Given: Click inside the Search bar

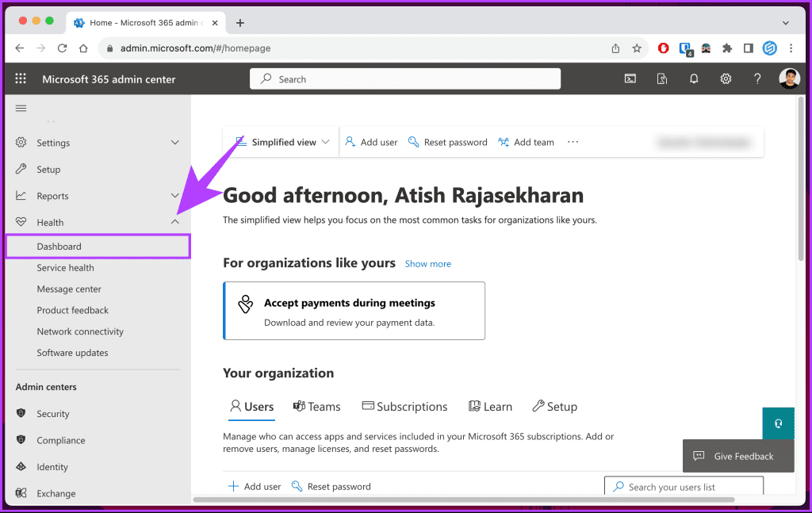Looking at the screenshot, I should (x=404, y=78).
